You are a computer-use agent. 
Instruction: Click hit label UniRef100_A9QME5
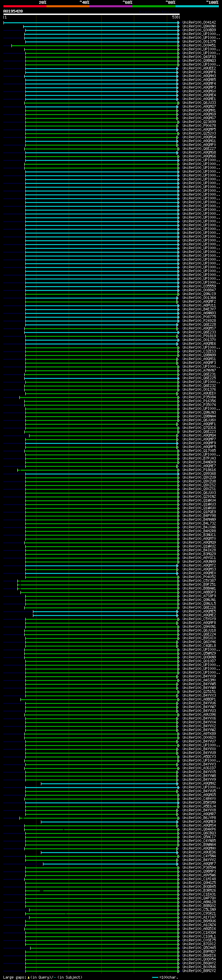(199, 612)
